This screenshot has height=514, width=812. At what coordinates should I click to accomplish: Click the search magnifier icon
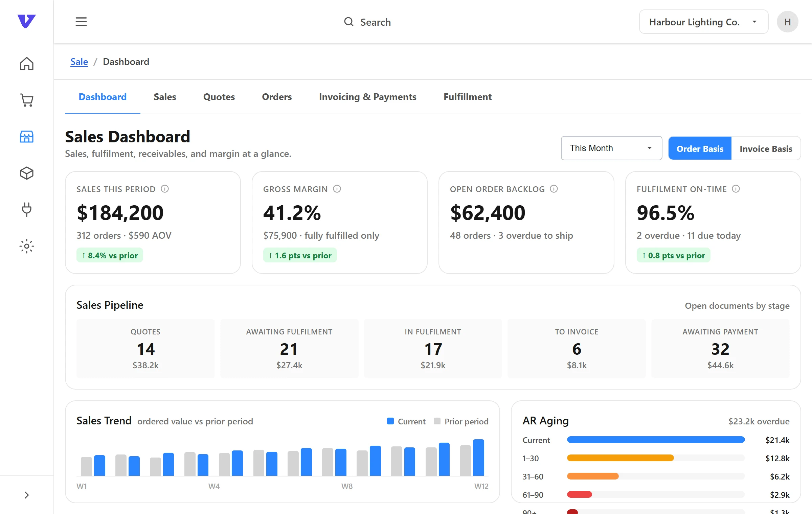[348, 22]
